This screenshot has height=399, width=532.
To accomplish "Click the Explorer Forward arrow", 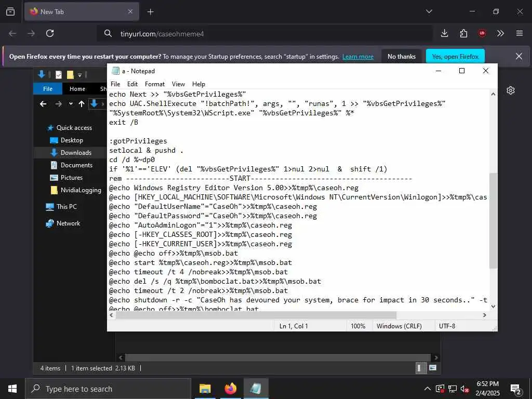I will tap(58, 104).
